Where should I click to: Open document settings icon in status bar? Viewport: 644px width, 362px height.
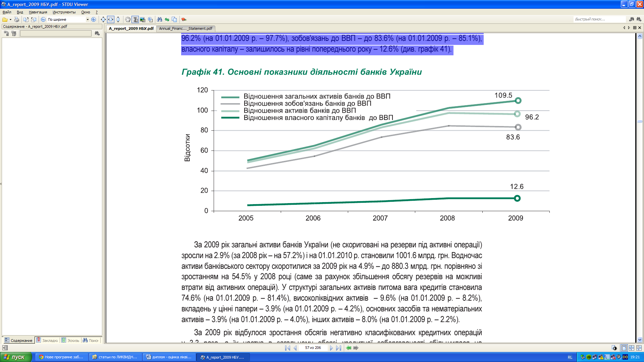614,348
